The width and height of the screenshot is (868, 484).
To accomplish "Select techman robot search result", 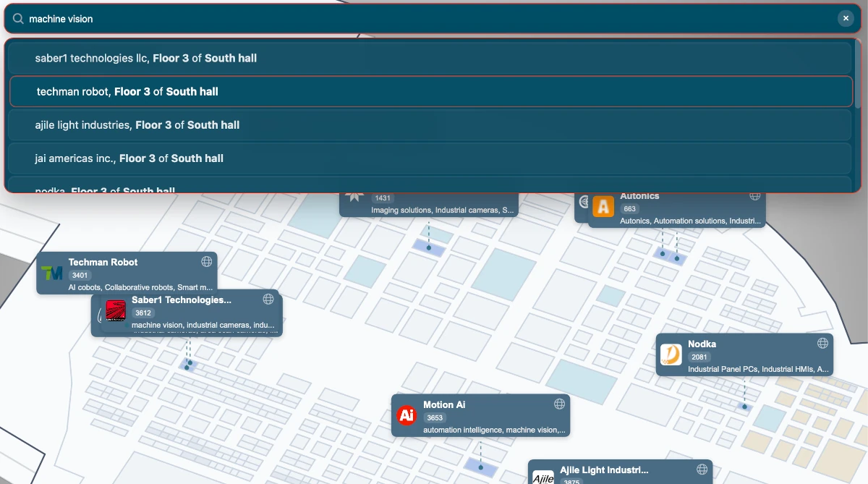I will pos(431,91).
